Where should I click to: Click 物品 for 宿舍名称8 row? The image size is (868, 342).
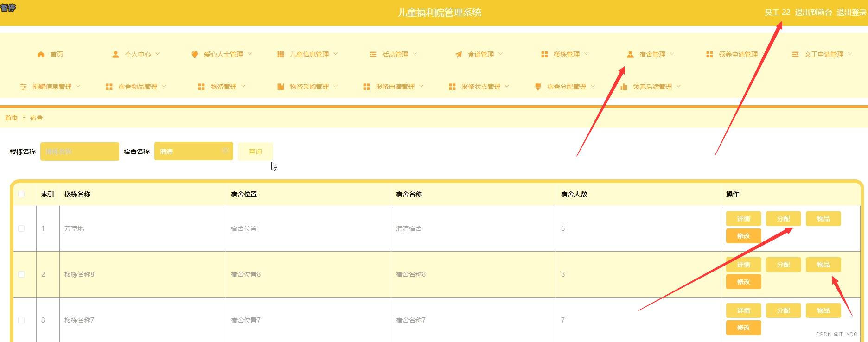tap(823, 265)
